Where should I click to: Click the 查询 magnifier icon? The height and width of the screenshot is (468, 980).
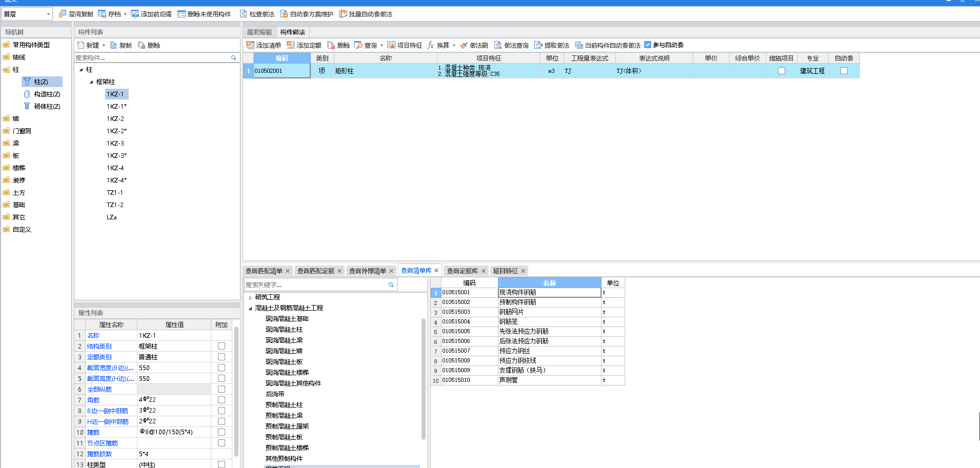pos(358,45)
